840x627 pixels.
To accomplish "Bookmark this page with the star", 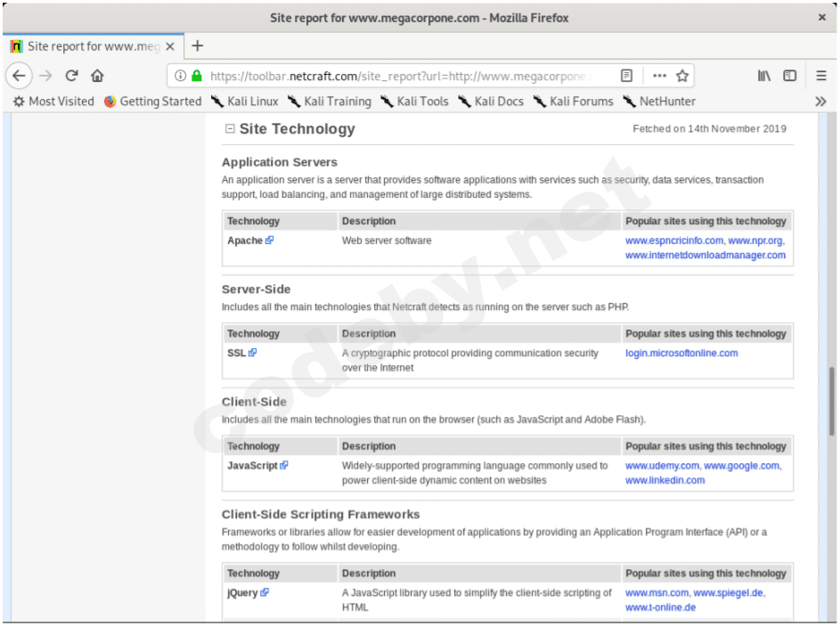I will [682, 76].
